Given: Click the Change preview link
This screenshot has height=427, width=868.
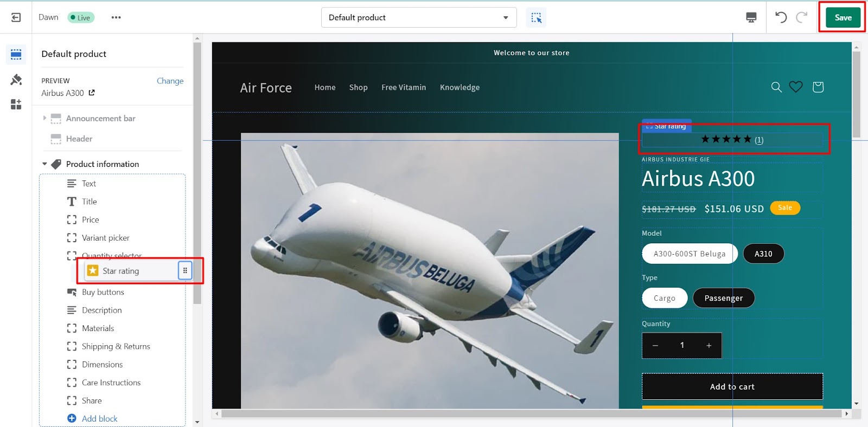Looking at the screenshot, I should coord(170,81).
